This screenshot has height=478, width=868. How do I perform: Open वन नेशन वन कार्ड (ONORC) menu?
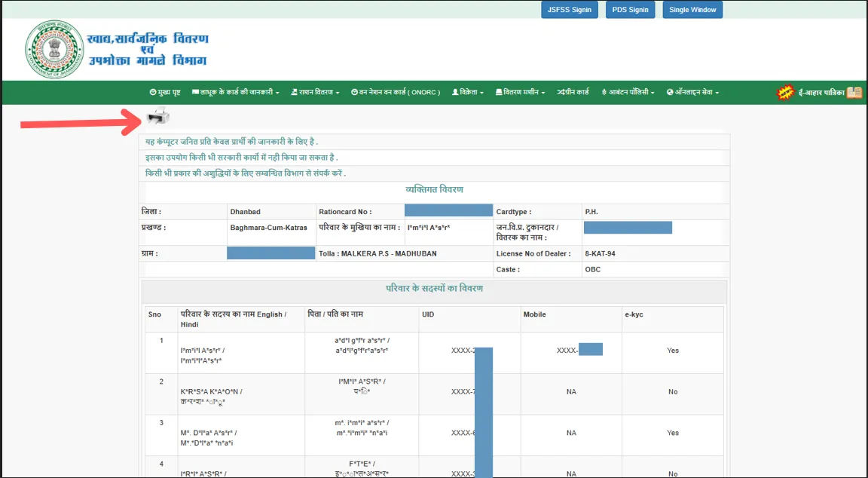[x=396, y=93]
